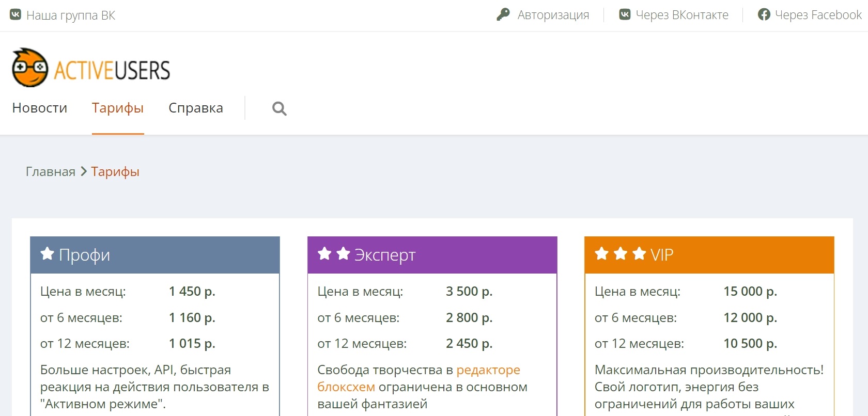This screenshot has width=868, height=416.
Task: Click the breadcrumb chevron separator
Action: pos(84,171)
